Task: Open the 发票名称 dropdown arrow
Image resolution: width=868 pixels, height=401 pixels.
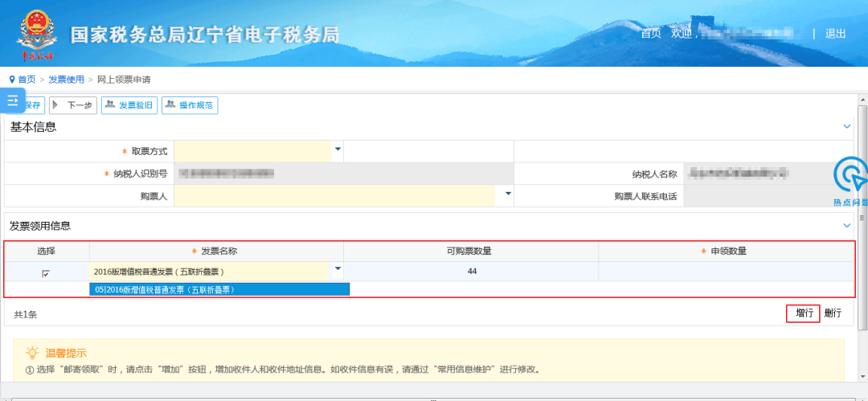Action: coord(338,269)
